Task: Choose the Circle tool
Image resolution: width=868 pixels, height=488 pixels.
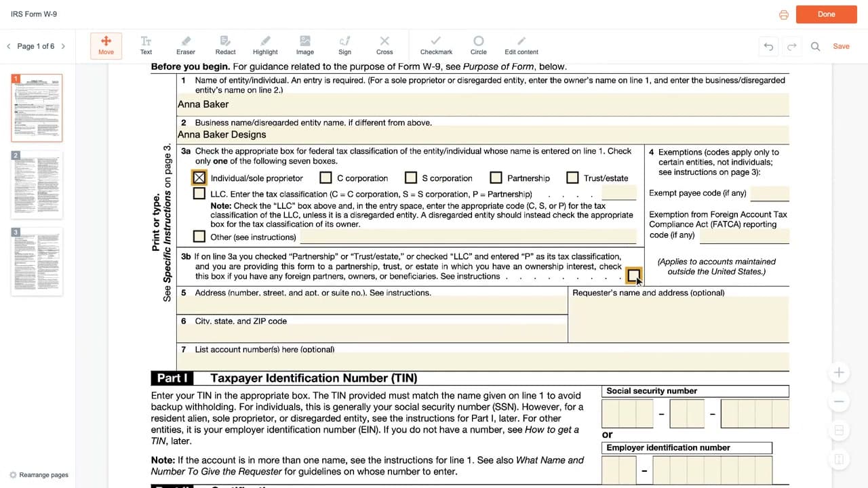Action: pos(479,45)
